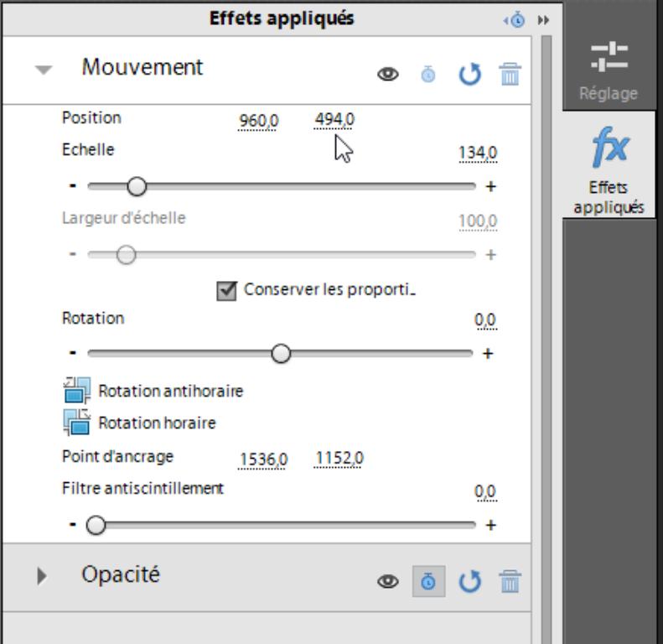
Task: Toggle keyframe controls icon in Effets appliqués header
Action: (x=515, y=20)
